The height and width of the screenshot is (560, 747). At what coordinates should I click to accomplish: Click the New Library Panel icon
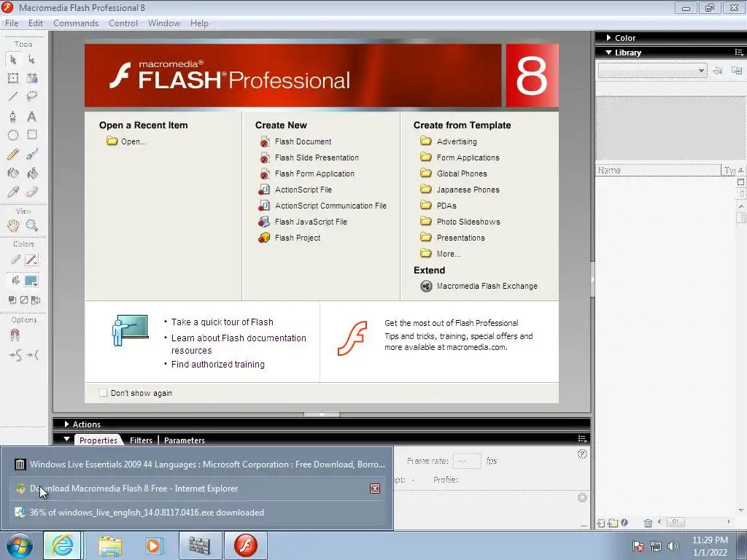coord(737,71)
